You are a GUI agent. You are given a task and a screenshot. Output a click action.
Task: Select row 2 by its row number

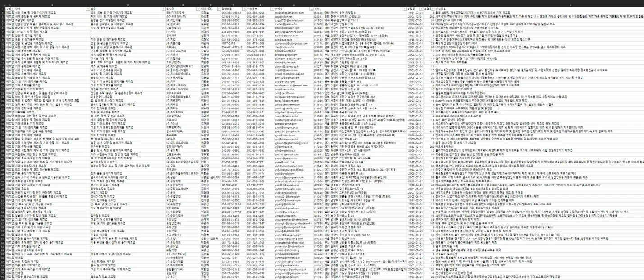point(2,12)
